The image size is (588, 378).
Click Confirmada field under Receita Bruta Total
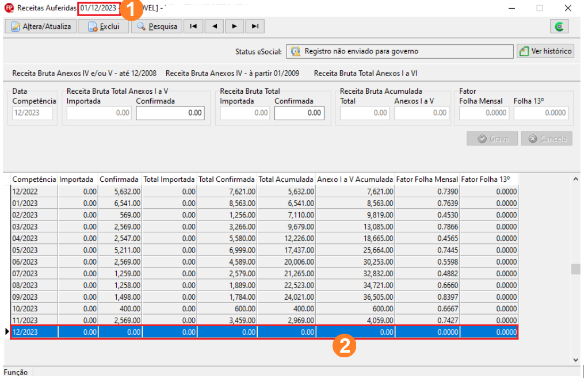click(x=299, y=113)
